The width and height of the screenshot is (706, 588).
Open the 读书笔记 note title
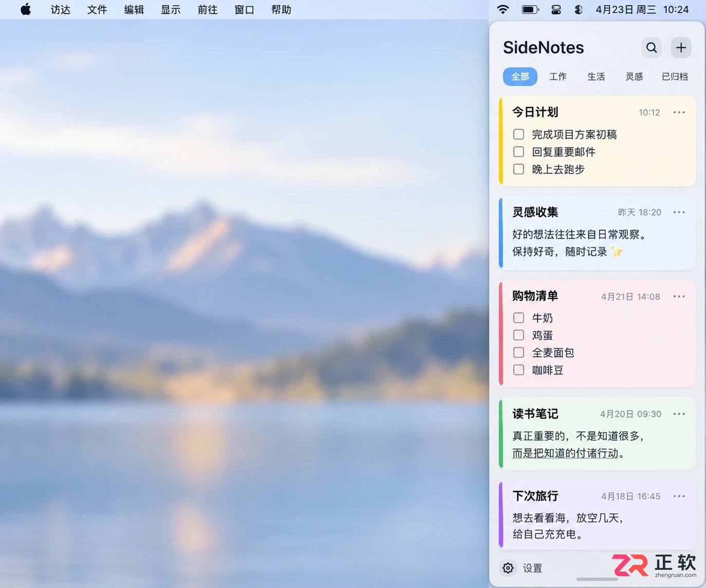coord(535,414)
